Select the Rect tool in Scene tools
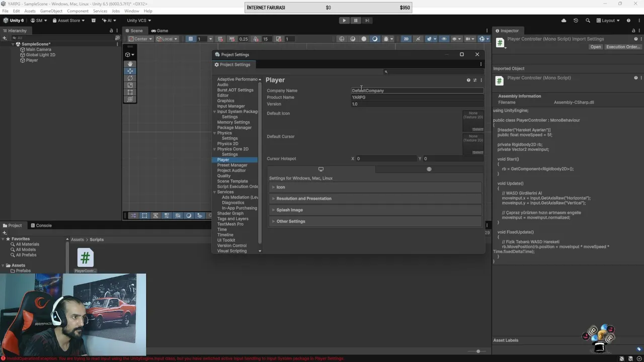The image size is (644, 362). point(130,92)
